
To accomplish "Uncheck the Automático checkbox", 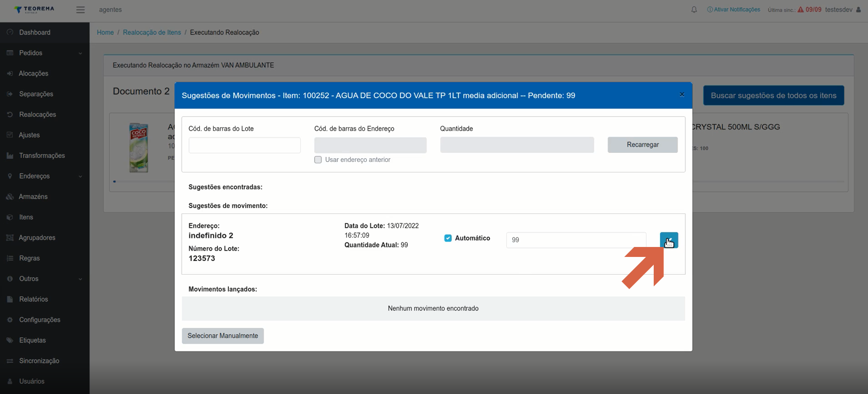I will [x=448, y=238].
